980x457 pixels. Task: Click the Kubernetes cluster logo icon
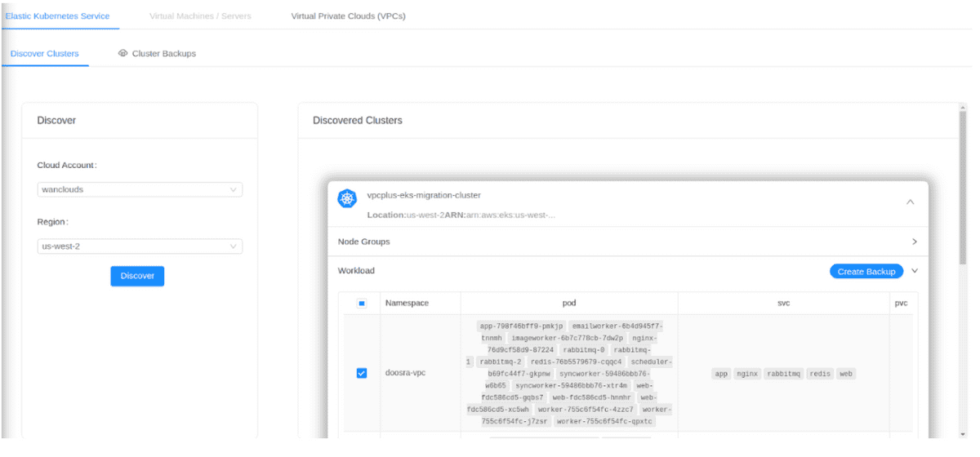tap(347, 198)
